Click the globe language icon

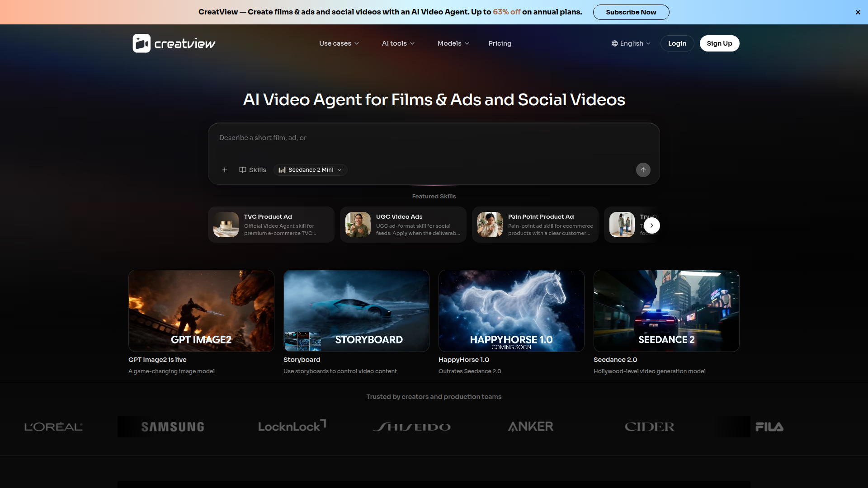click(x=615, y=43)
